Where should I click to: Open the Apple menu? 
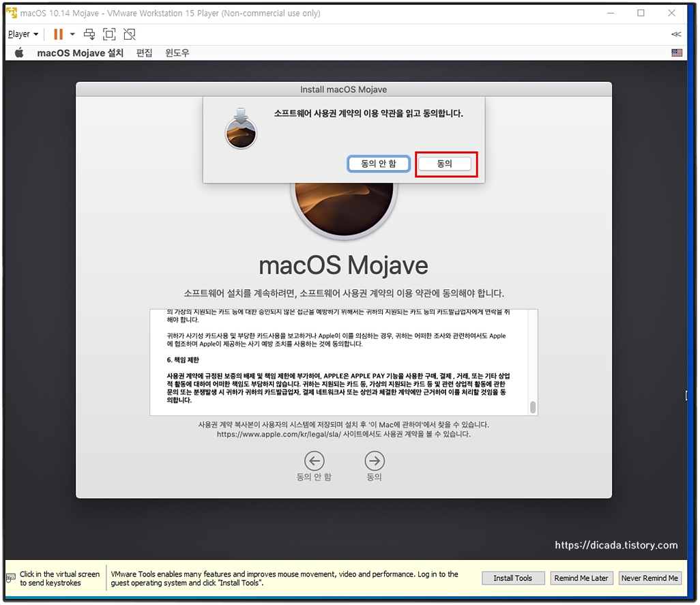tap(19, 53)
